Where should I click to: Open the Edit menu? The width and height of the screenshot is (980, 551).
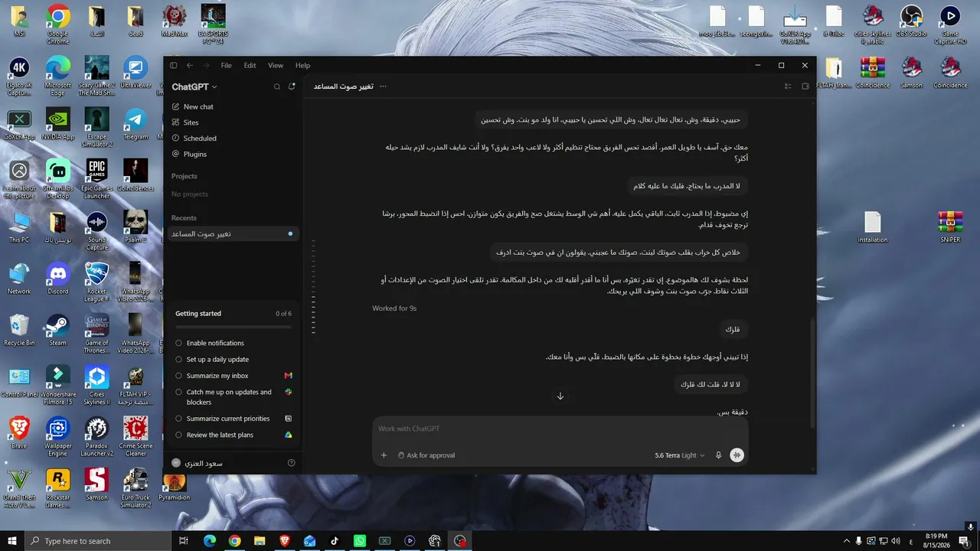[250, 66]
